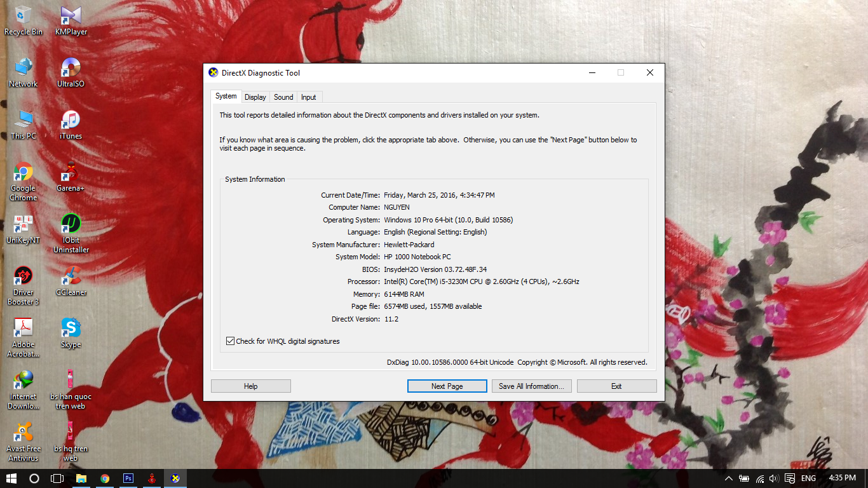Click the Hewlett-Packard manufacturer value
The height and width of the screenshot is (488, 868).
409,245
